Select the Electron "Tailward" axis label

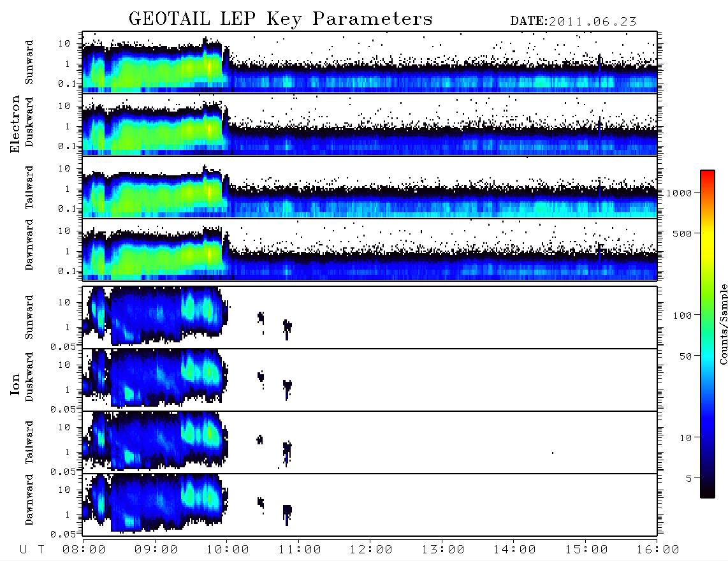(29, 187)
